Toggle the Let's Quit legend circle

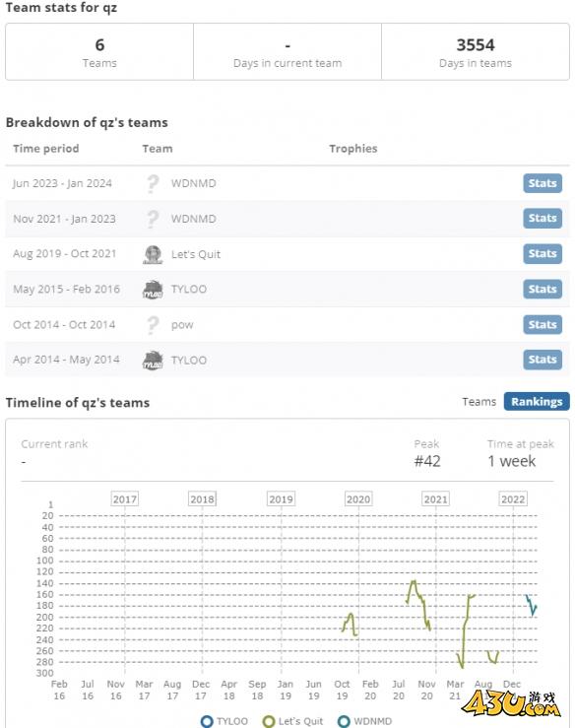click(x=269, y=721)
